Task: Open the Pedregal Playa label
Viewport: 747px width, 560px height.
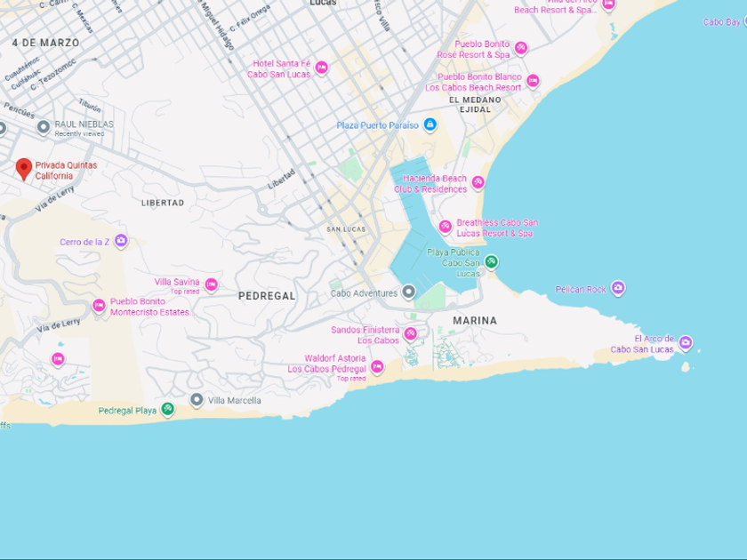Action: (127, 411)
